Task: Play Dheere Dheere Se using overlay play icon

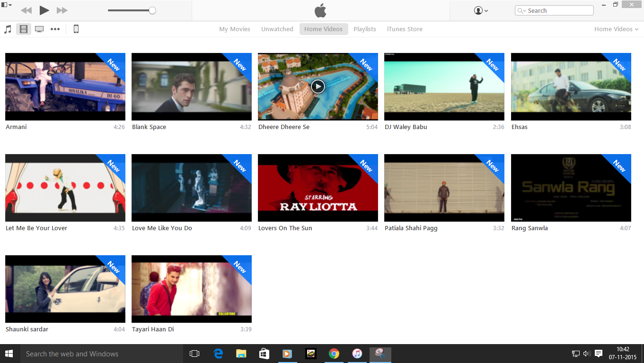Action: pos(318,86)
